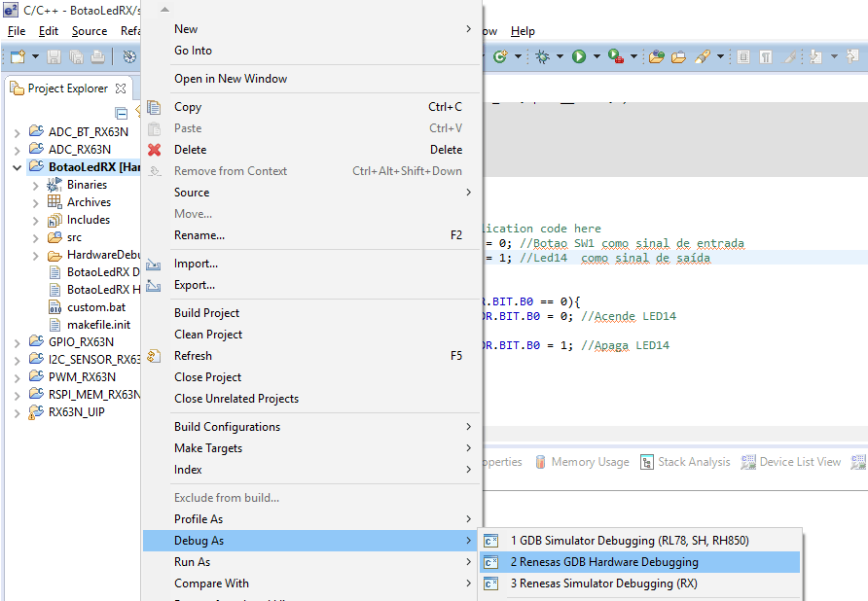Open the Run As submenu
Viewport: 868px width, 601px height.
point(311,562)
